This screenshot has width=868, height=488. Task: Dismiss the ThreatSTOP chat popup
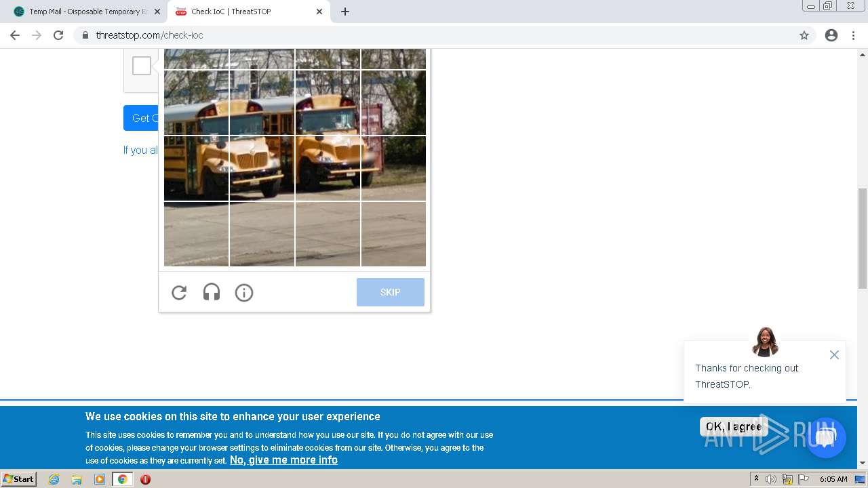tap(834, 355)
